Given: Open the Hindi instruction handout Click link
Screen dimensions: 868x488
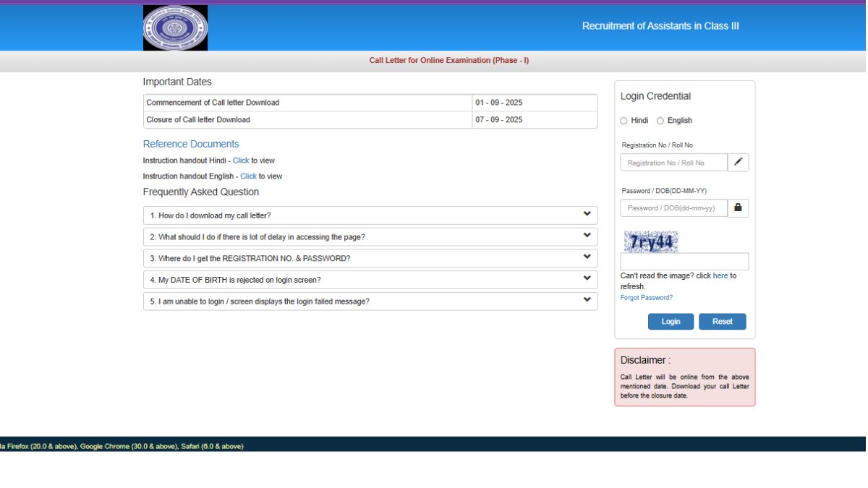Looking at the screenshot, I should (x=241, y=160).
